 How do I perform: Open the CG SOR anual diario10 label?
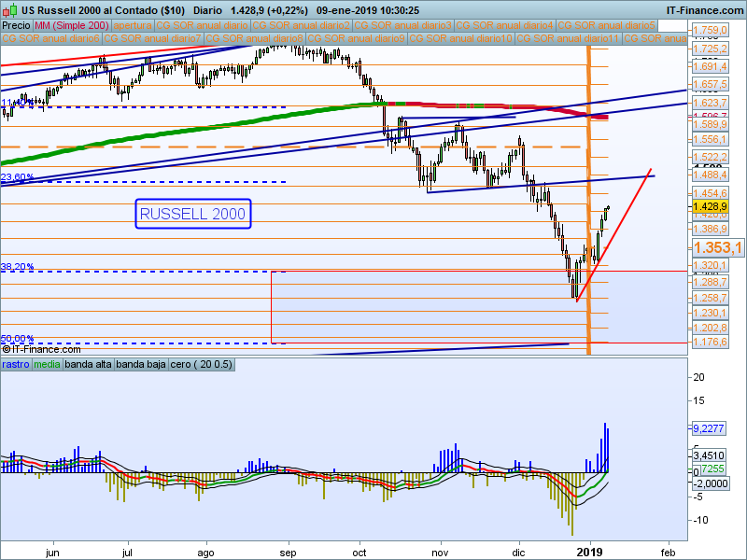pyautogui.click(x=460, y=38)
